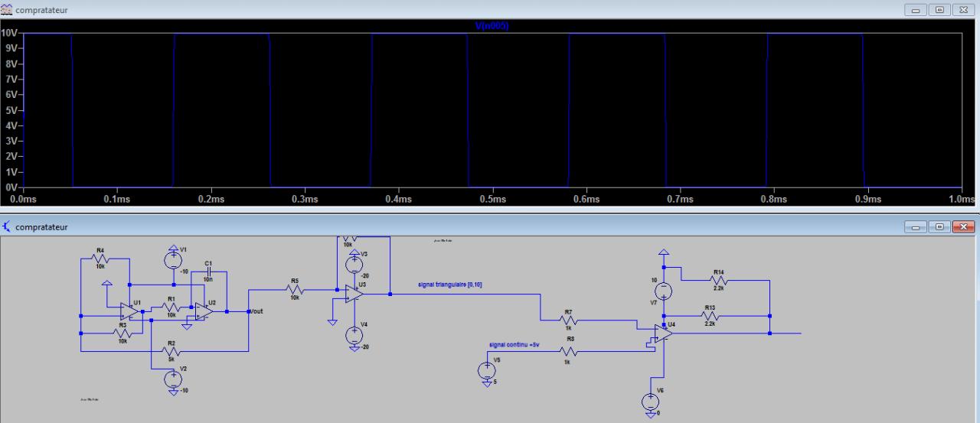Click the V5 voltage source symbol
This screenshot has height=423, width=980.
(x=487, y=371)
